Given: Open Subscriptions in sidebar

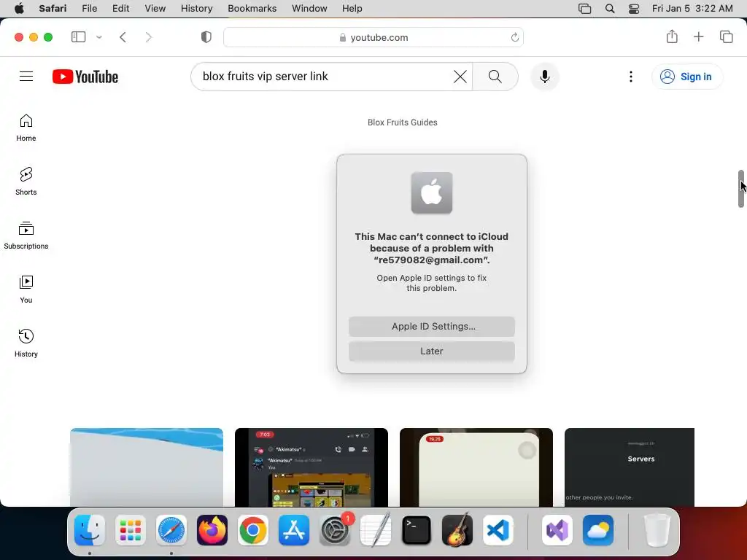Looking at the screenshot, I should point(26,236).
